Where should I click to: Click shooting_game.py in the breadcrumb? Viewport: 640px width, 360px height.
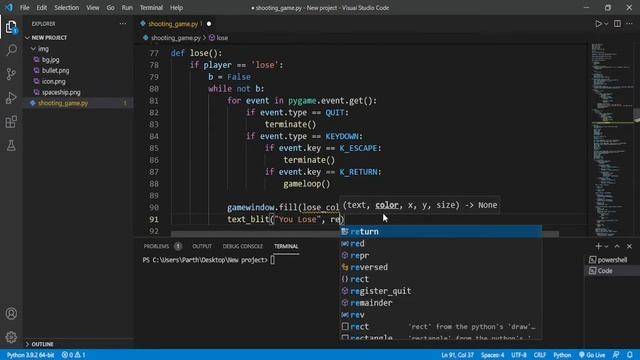coord(176,38)
